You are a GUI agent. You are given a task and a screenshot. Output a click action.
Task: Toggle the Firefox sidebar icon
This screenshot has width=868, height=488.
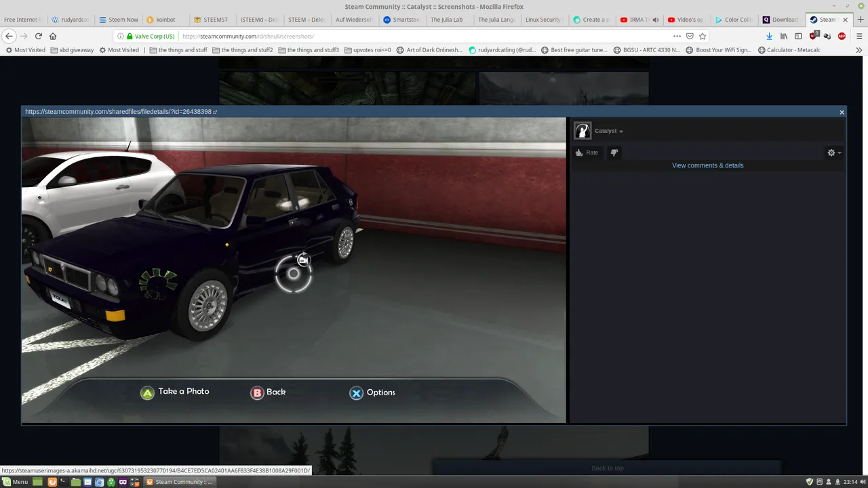pyautogui.click(x=798, y=36)
